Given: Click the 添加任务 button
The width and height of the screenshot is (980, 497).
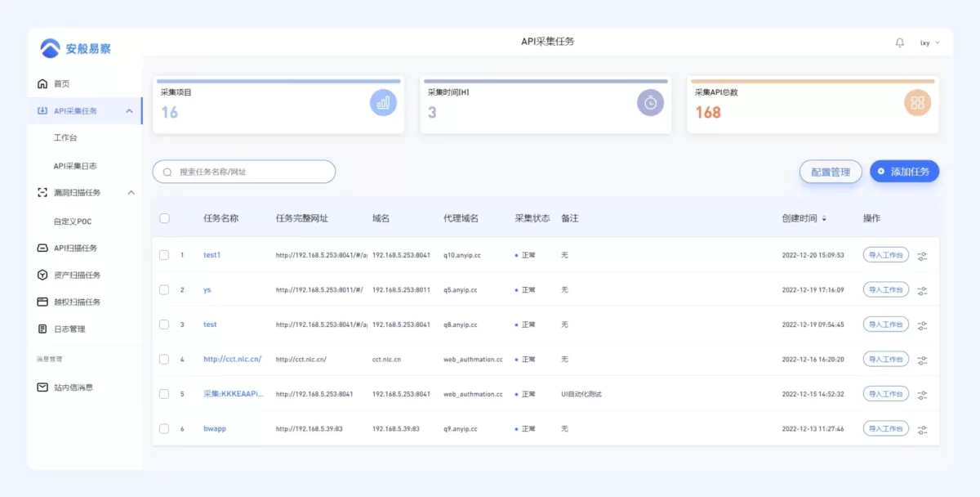Looking at the screenshot, I should 905,172.
